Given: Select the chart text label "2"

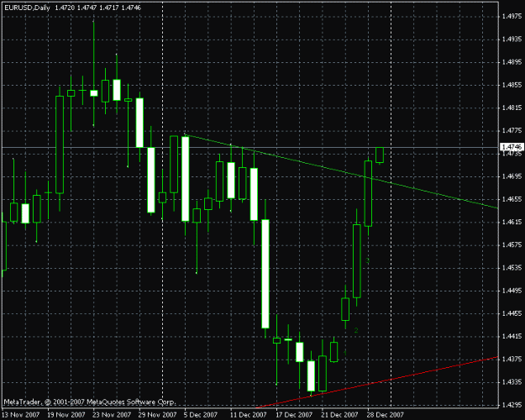Looking at the screenshot, I should (356, 330).
